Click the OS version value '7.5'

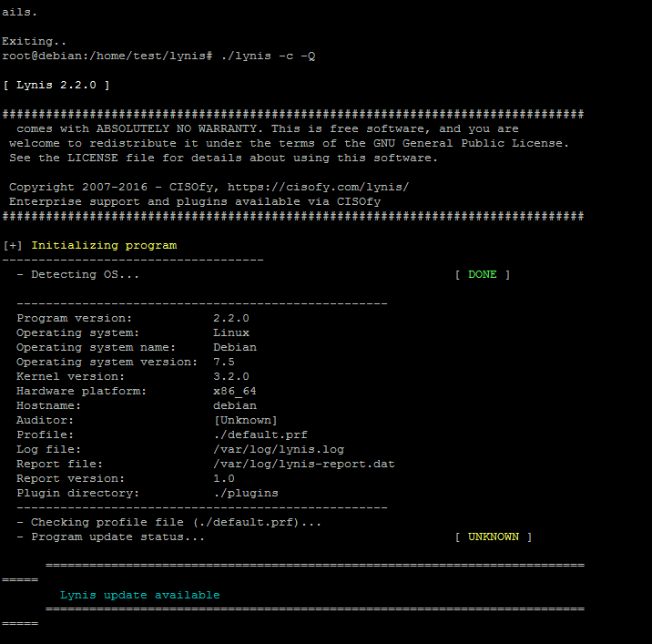coord(224,362)
